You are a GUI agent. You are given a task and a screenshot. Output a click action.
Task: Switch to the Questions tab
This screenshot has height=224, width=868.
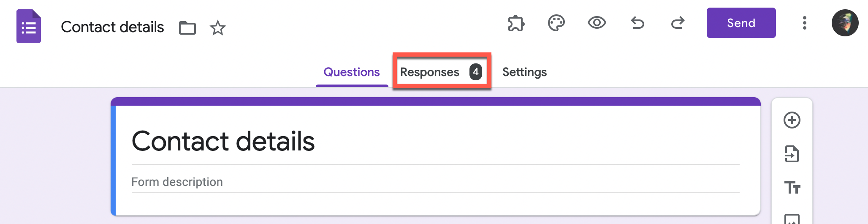coord(352,72)
